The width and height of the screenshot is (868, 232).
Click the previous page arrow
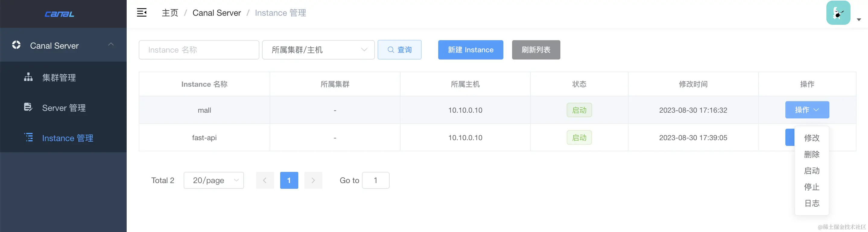coord(265,180)
